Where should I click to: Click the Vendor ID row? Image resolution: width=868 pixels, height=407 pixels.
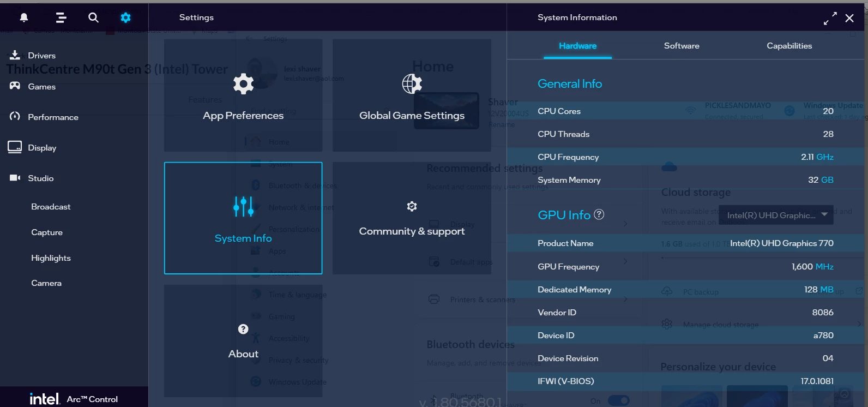pos(685,312)
